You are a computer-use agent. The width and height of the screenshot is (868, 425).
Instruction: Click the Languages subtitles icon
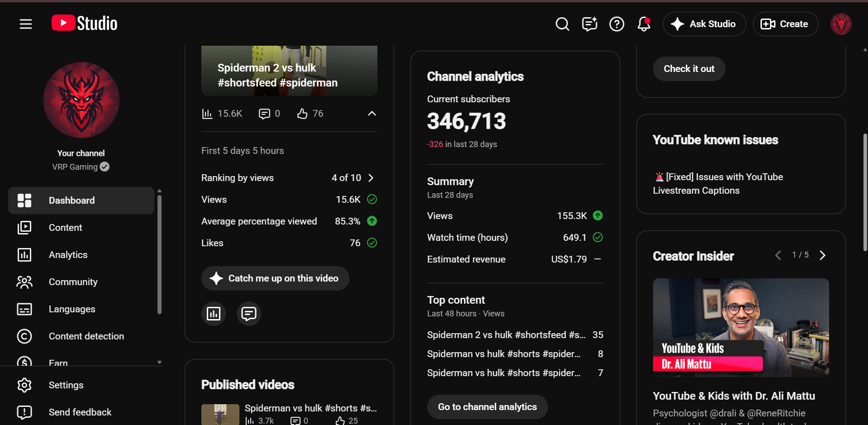tap(24, 309)
